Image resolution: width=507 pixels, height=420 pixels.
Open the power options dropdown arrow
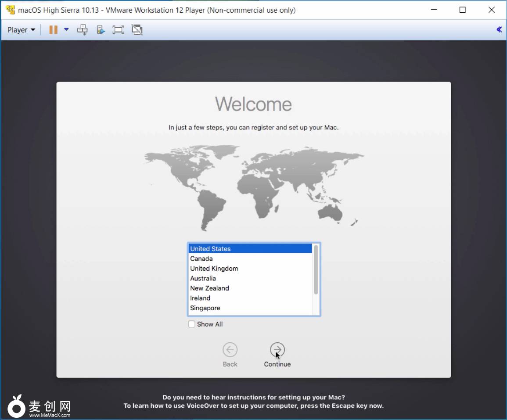click(66, 30)
